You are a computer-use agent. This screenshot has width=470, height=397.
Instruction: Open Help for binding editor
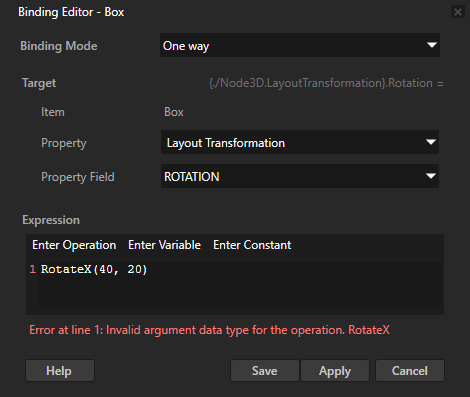point(60,370)
